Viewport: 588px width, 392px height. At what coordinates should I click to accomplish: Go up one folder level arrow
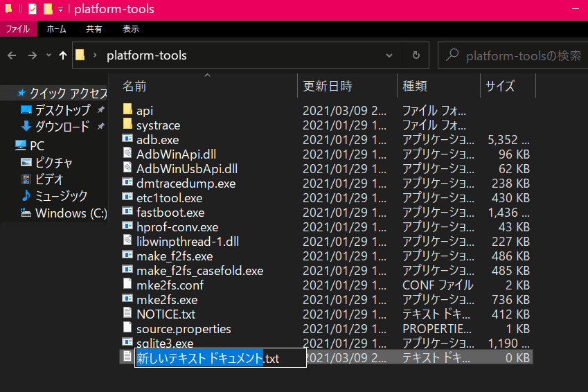(62, 55)
